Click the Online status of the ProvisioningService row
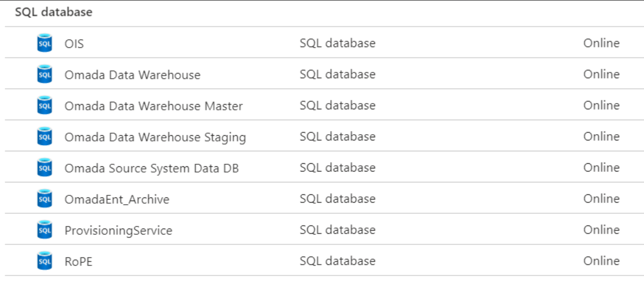This screenshot has height=285, width=644. click(601, 230)
